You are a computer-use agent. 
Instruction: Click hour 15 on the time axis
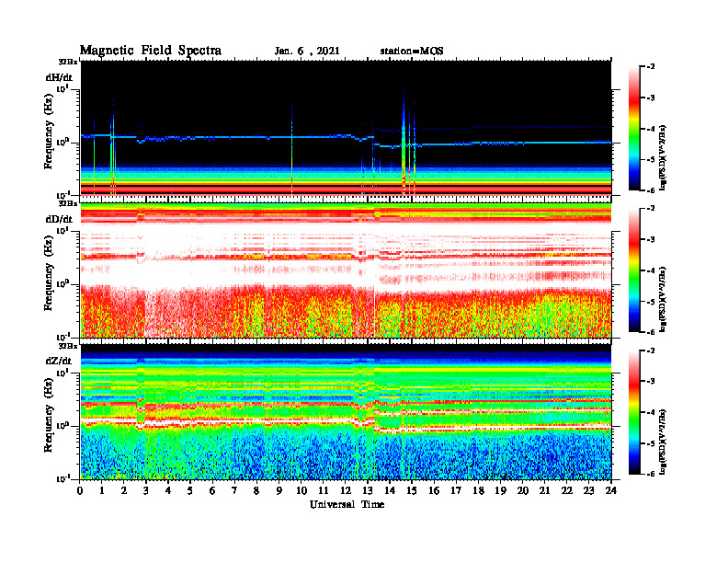coord(412,491)
